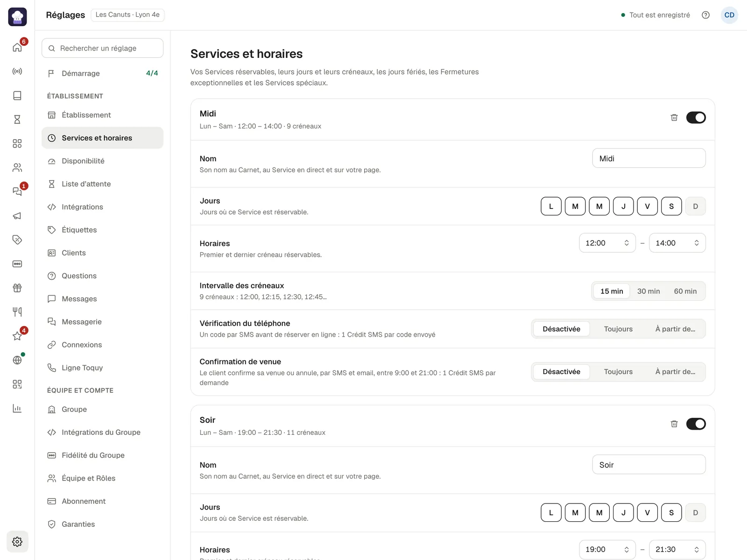Delete the Soir service with trash icon
Viewport: 747px width, 560px height.
coord(674,424)
